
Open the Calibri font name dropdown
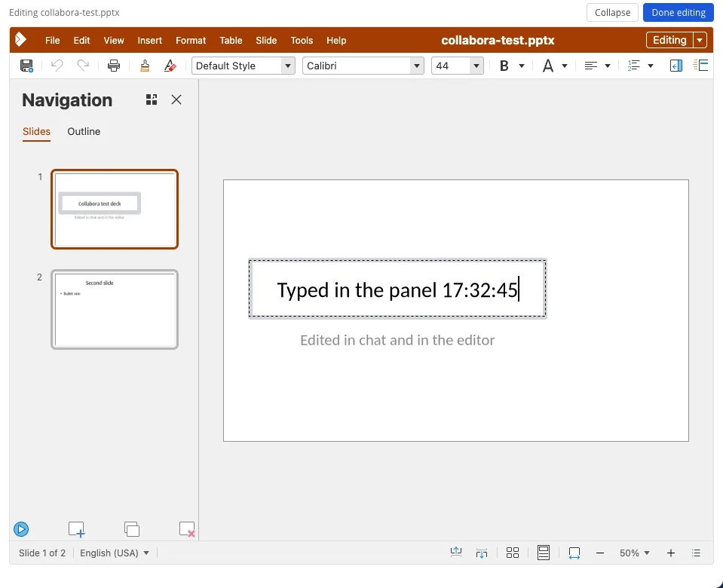coord(417,66)
